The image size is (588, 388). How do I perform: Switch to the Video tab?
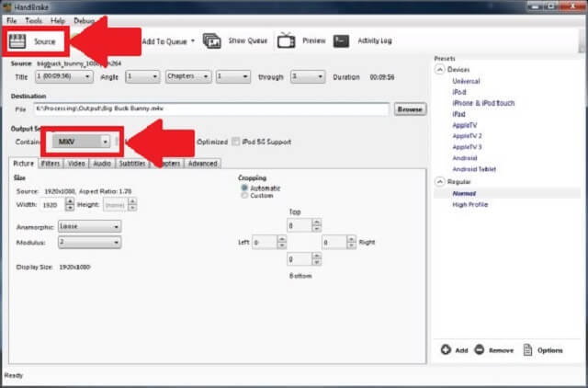[76, 164]
